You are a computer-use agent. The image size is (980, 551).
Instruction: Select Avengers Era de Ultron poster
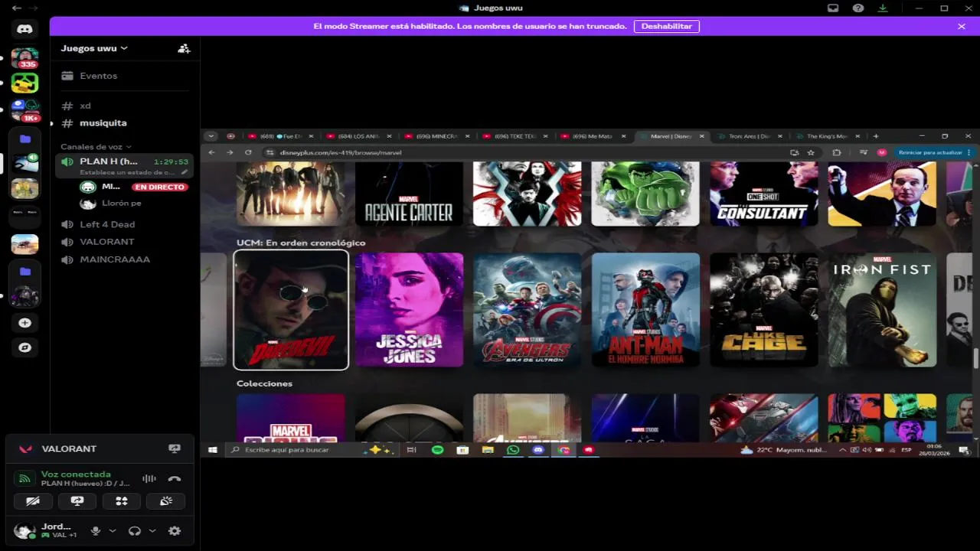pyautogui.click(x=527, y=310)
